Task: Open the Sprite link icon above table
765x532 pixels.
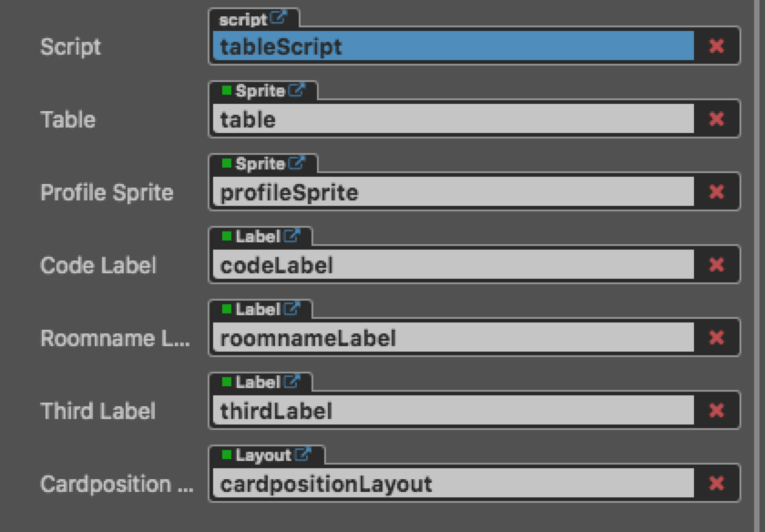Action: [297, 91]
